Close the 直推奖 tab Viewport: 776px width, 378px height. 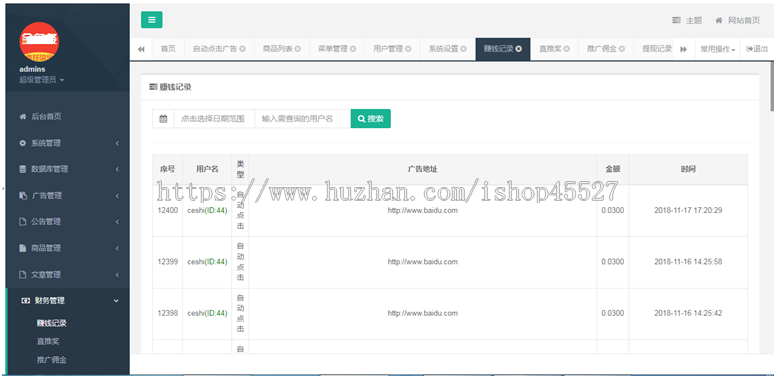[x=567, y=49]
